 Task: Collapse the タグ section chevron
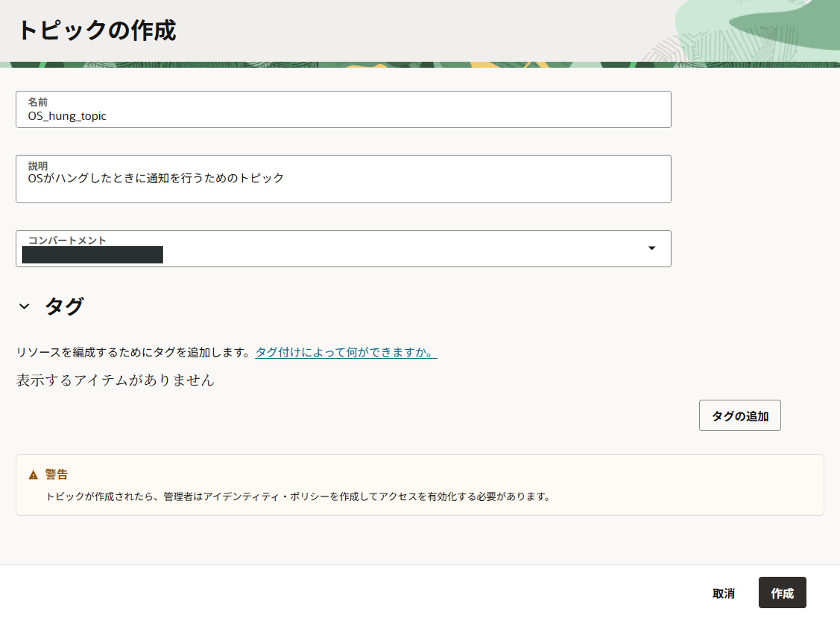(24, 306)
